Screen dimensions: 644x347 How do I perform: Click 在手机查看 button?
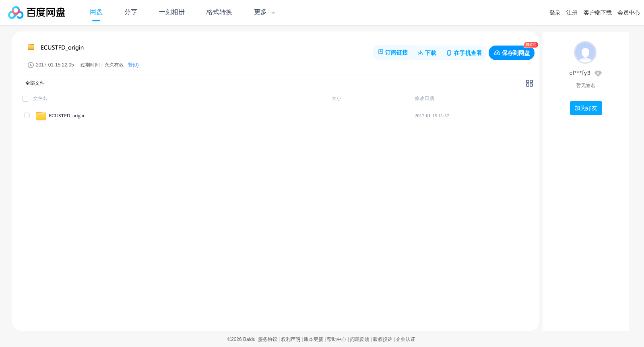[x=464, y=53]
